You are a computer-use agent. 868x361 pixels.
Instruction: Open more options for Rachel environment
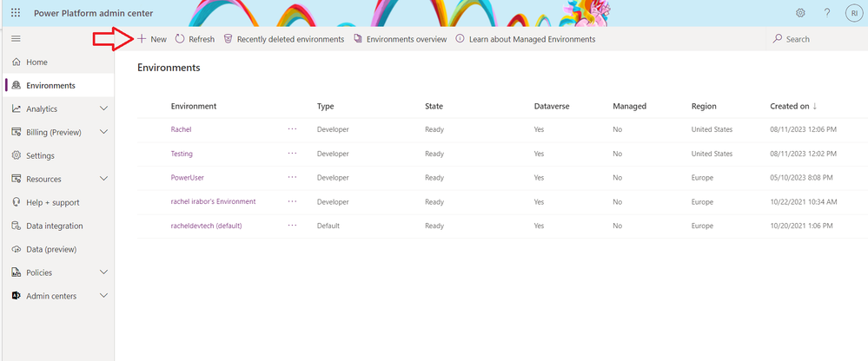[x=292, y=128]
